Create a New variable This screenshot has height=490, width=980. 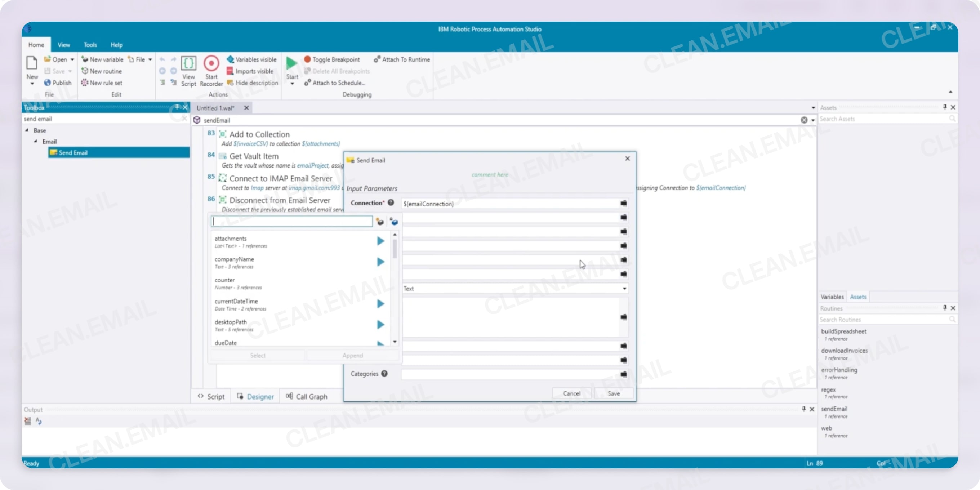click(102, 59)
